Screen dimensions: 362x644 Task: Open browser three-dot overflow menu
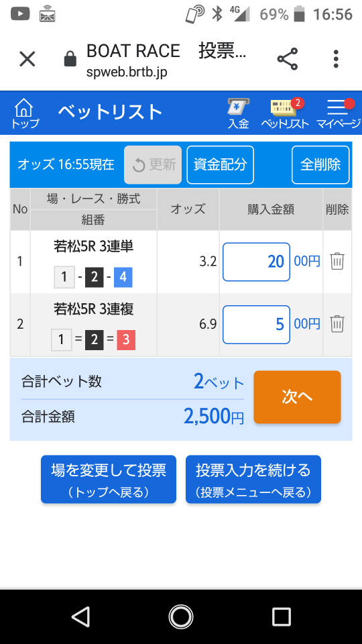pyautogui.click(x=336, y=59)
